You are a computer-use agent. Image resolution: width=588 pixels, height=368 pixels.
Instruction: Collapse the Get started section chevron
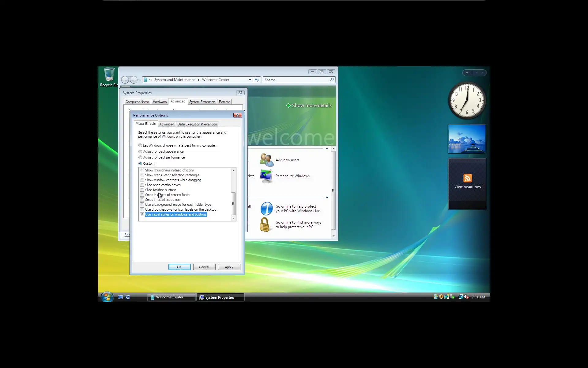[327, 149]
